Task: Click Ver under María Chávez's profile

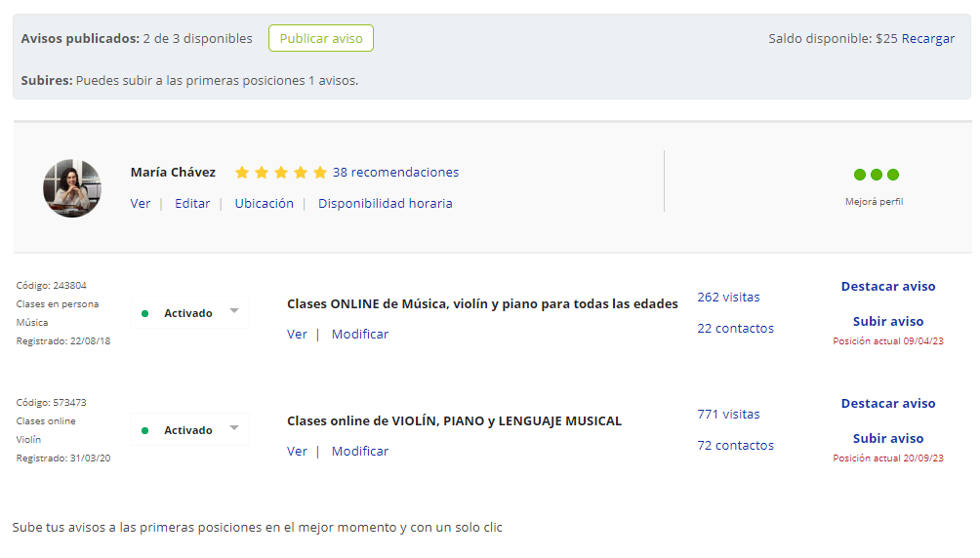Action: coord(141,204)
